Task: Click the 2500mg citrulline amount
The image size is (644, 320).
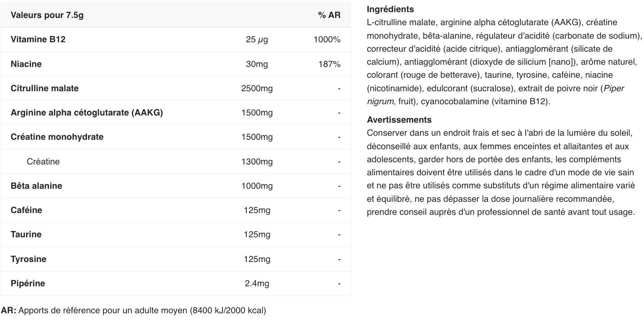Action: [257, 89]
